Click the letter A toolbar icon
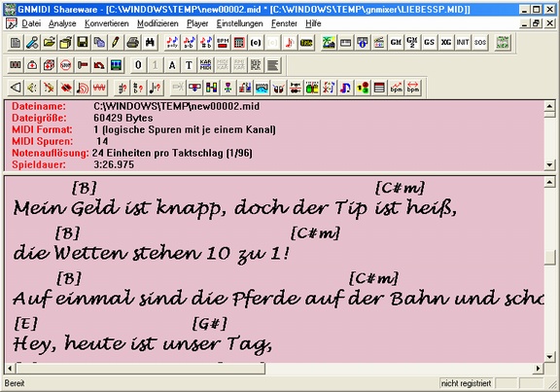The image size is (560, 392). coord(172,65)
